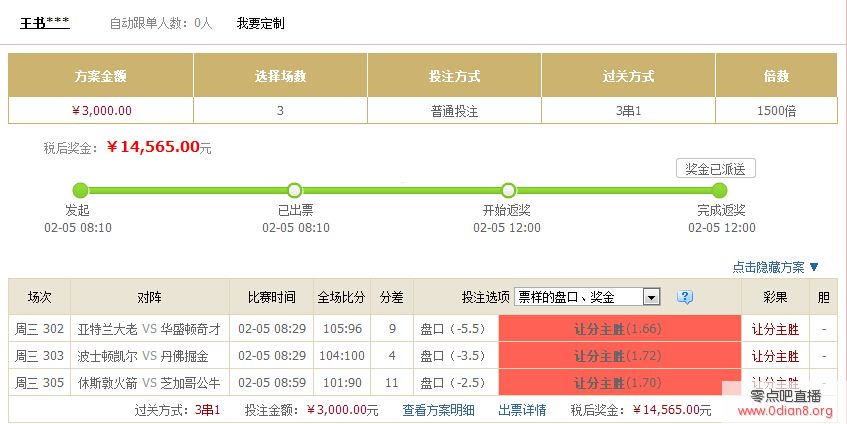Click 亚特兰大老 VS 华盛顿奇才 matchup
Screen dimensions: 847x424
[149, 329]
